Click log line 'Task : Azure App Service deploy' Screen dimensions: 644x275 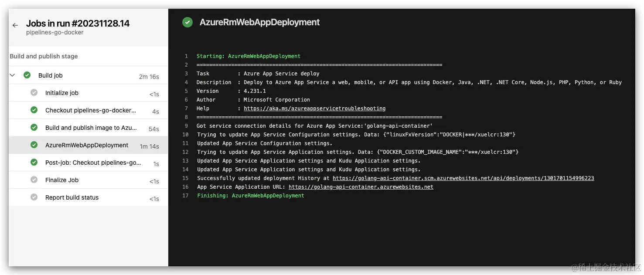258,74
